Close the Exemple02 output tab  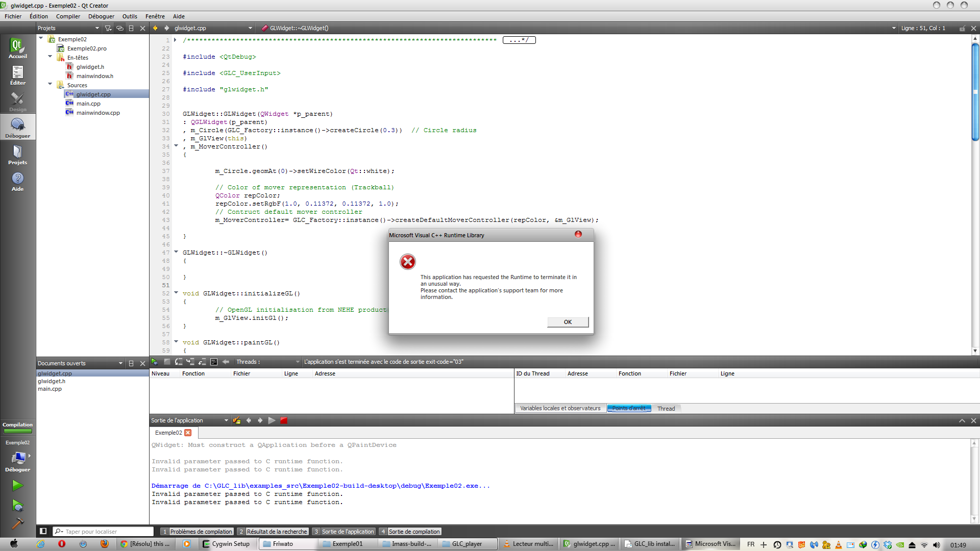188,432
